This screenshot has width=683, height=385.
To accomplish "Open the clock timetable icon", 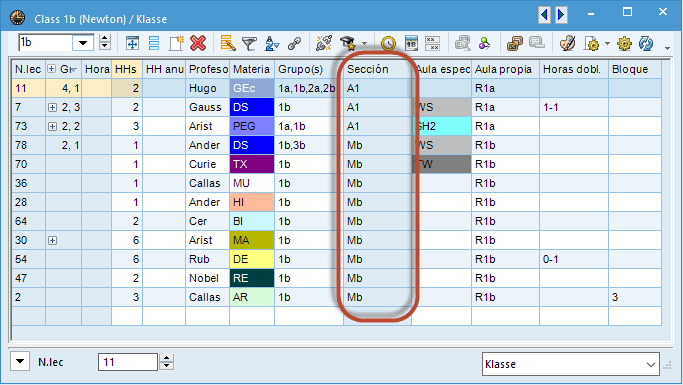I will pos(388,43).
